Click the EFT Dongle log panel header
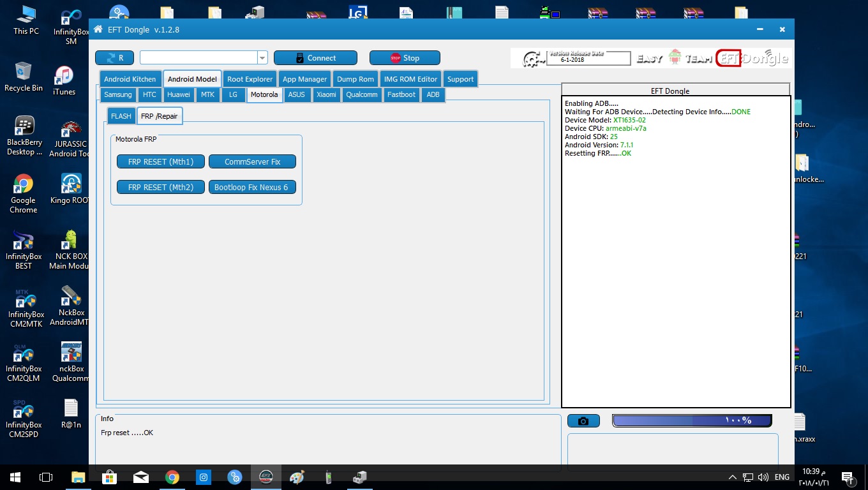Screen dimensions: 868x490 pyautogui.click(x=675, y=90)
